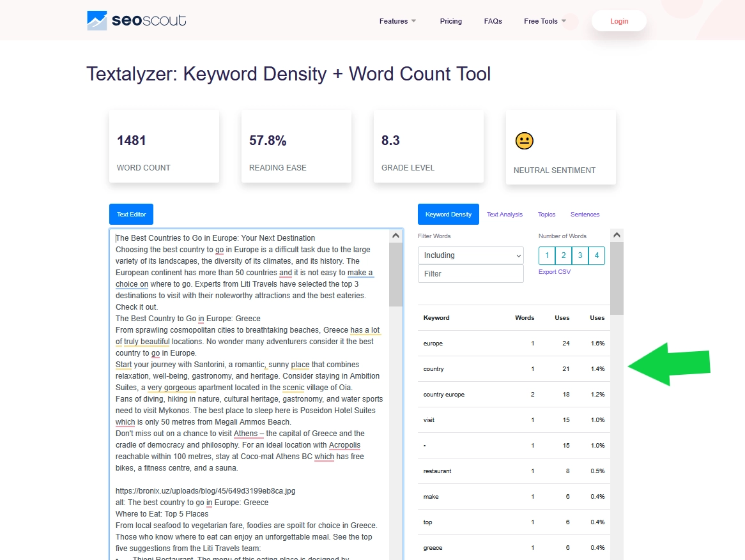This screenshot has width=745, height=560.
Task: Open the Pricing page
Action: [451, 21]
